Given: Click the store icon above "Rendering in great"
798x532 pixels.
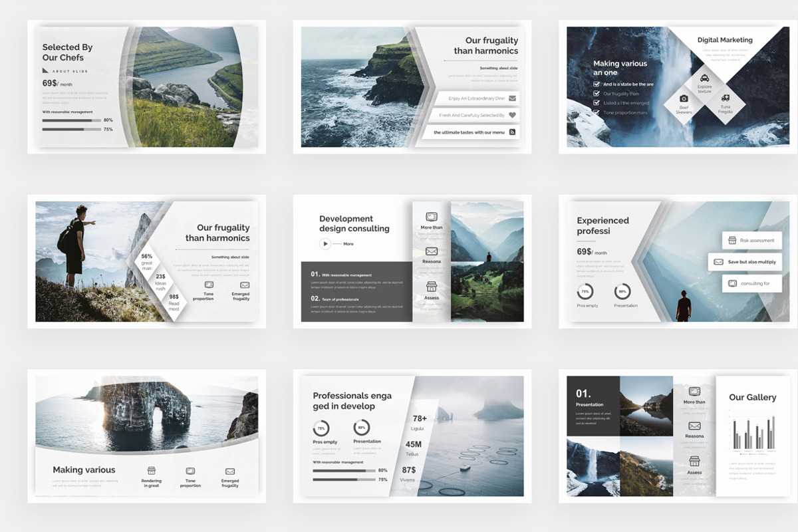Looking at the screenshot, I should pyautogui.click(x=151, y=471).
